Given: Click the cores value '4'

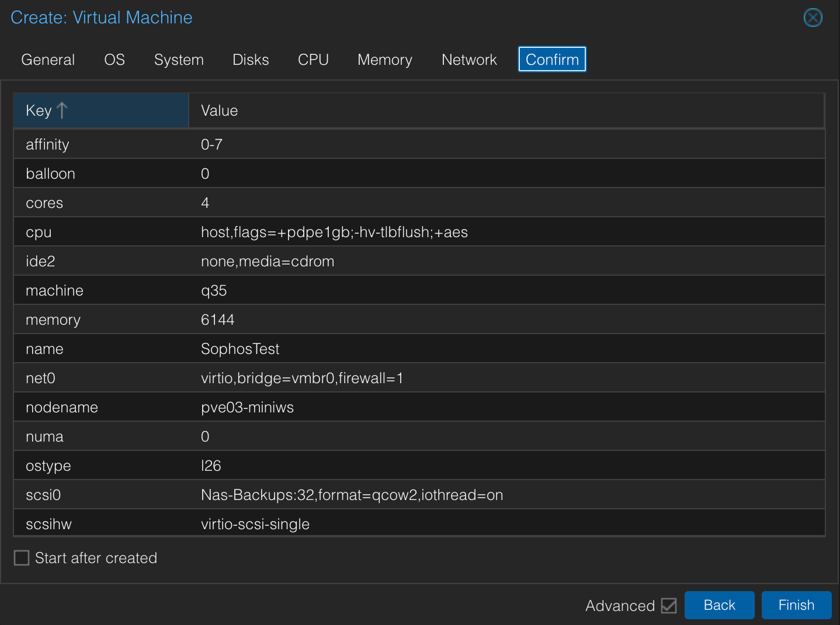Looking at the screenshot, I should 205,203.
